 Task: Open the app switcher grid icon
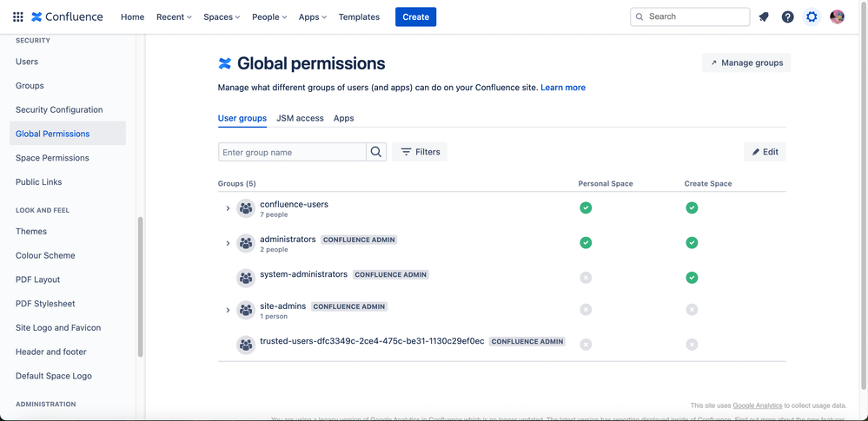[17, 16]
